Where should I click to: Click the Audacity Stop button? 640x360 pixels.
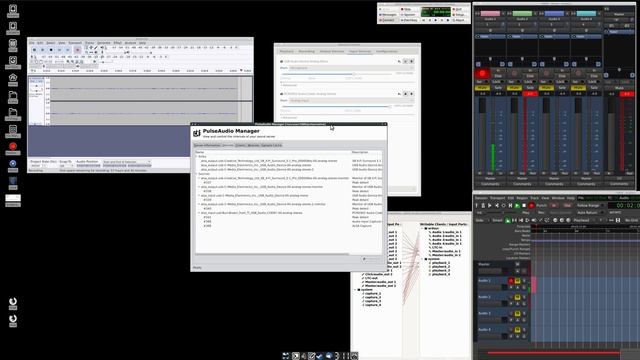tap(51, 50)
